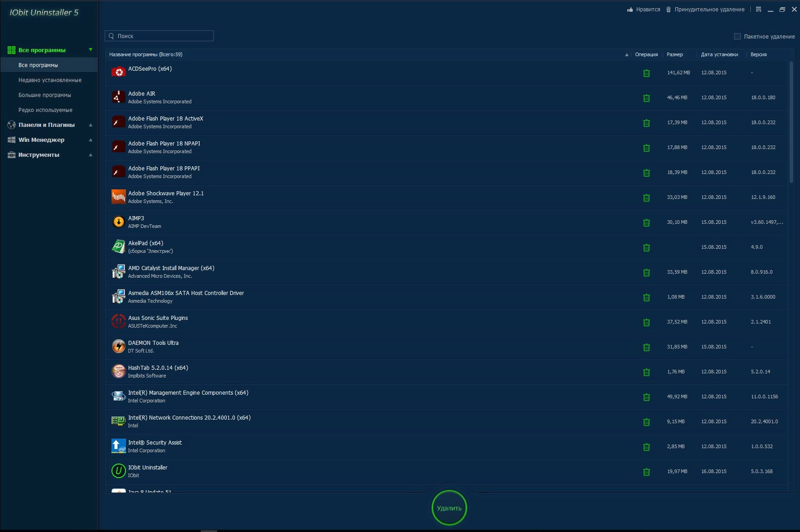The image size is (800, 532).
Task: Click the round green Удалить button
Action: tap(449, 508)
